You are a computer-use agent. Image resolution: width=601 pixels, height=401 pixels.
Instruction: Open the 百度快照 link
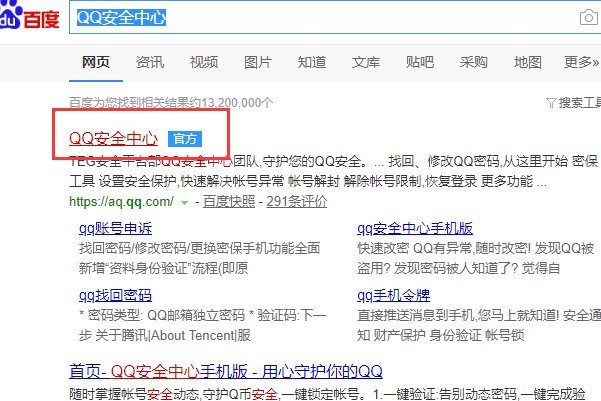(x=229, y=201)
